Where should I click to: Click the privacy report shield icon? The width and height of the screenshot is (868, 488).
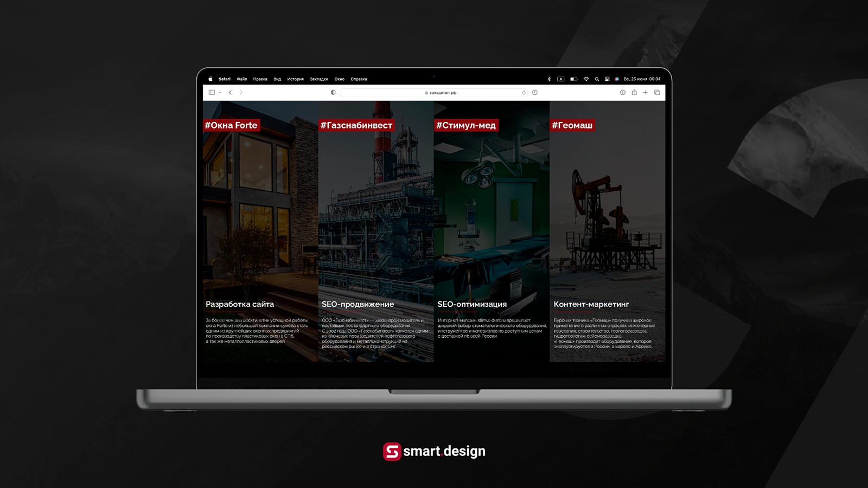[333, 93]
